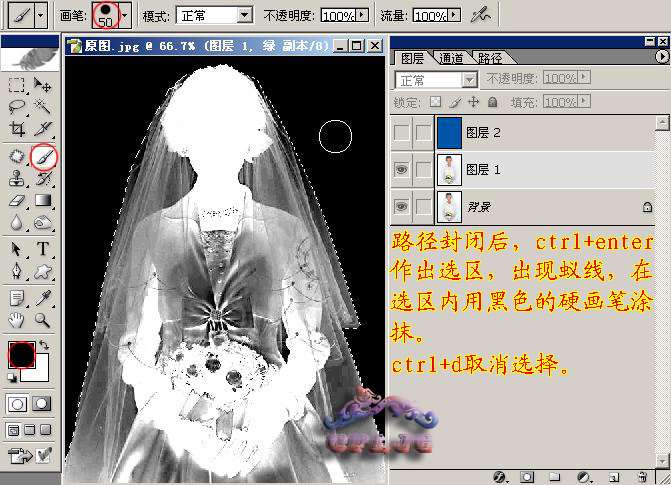
Task: Click the foreground black color swatch
Action: click(20, 352)
